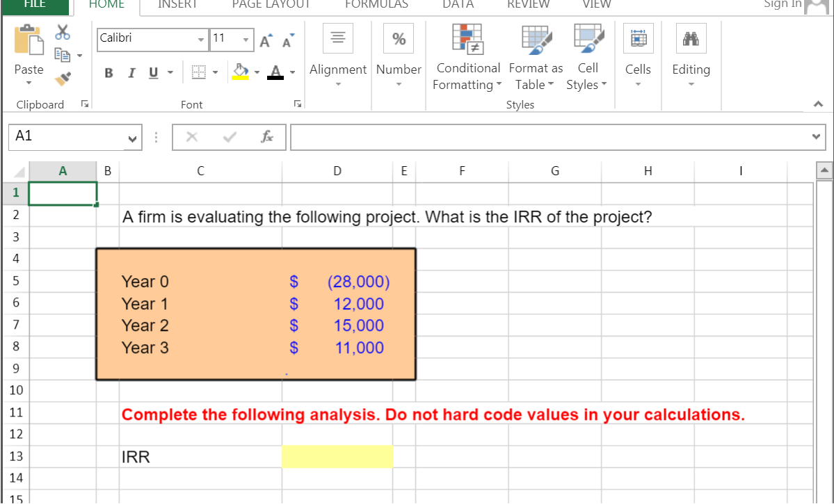This screenshot has width=834, height=504.
Task: Open the font size 11 dropdown
Action: coord(247,40)
